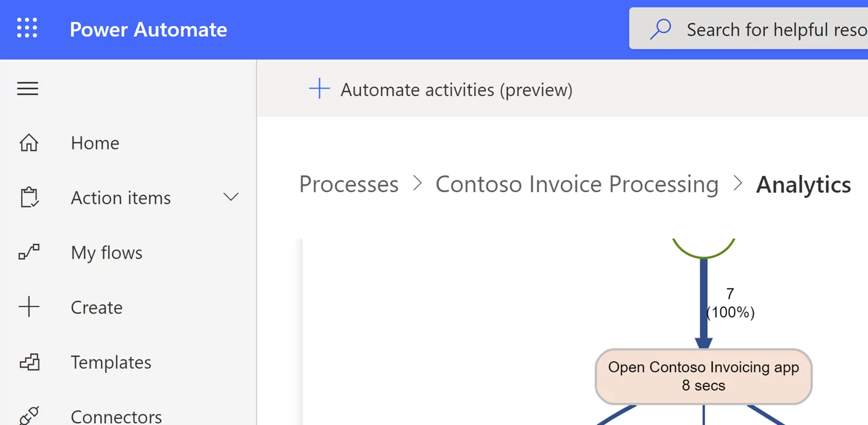868x425 pixels.
Task: Collapse the navigation with the hamburger icon
Action: click(27, 89)
